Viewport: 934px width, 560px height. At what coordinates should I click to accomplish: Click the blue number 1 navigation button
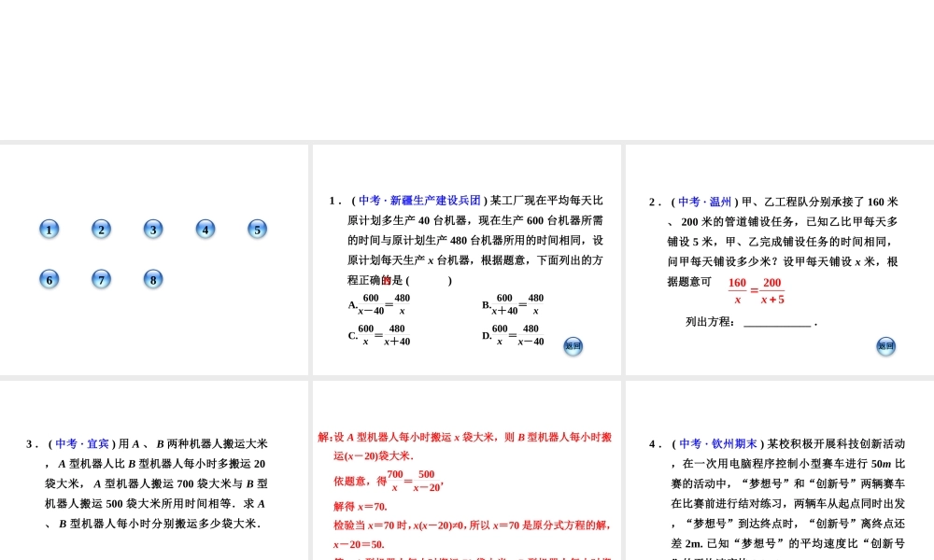click(x=50, y=229)
